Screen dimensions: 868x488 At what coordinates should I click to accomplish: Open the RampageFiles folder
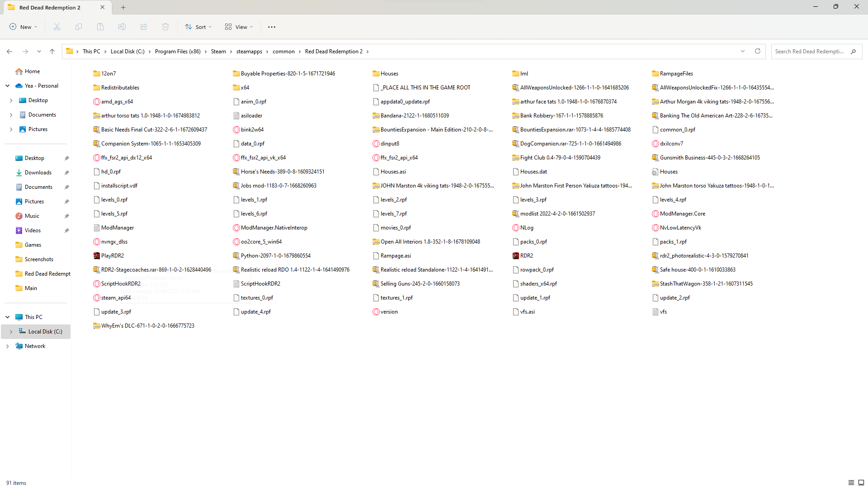pos(677,73)
